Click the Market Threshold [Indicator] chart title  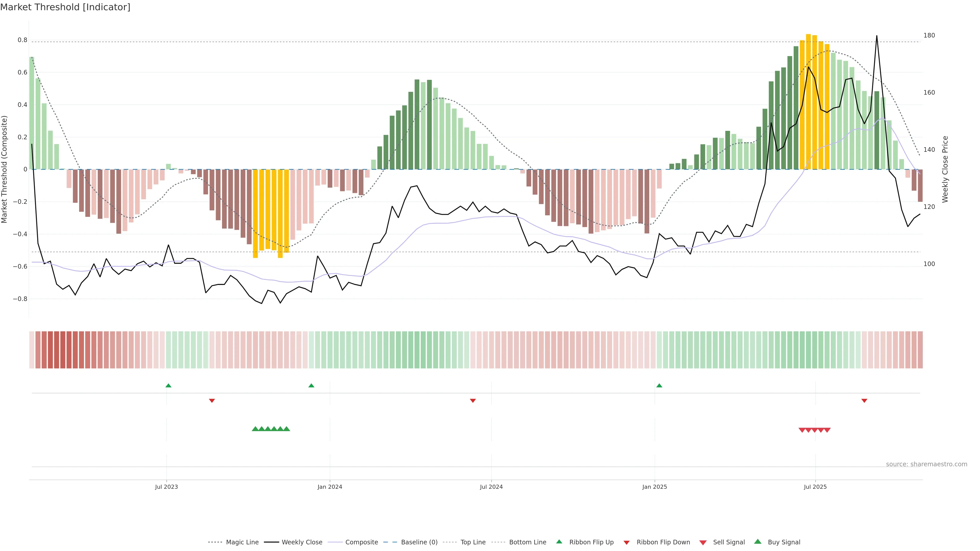(65, 7)
